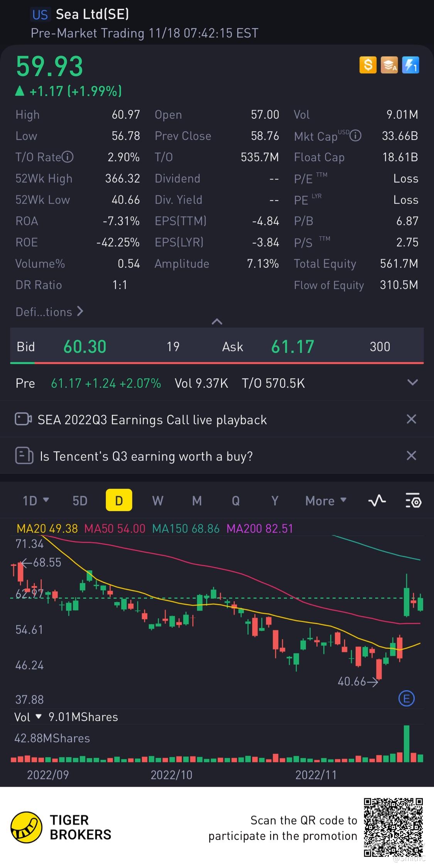Open SEA 2022Q3 Earnings Call playback
Image resolution: width=434 pixels, height=868 pixels.
pyautogui.click(x=152, y=419)
